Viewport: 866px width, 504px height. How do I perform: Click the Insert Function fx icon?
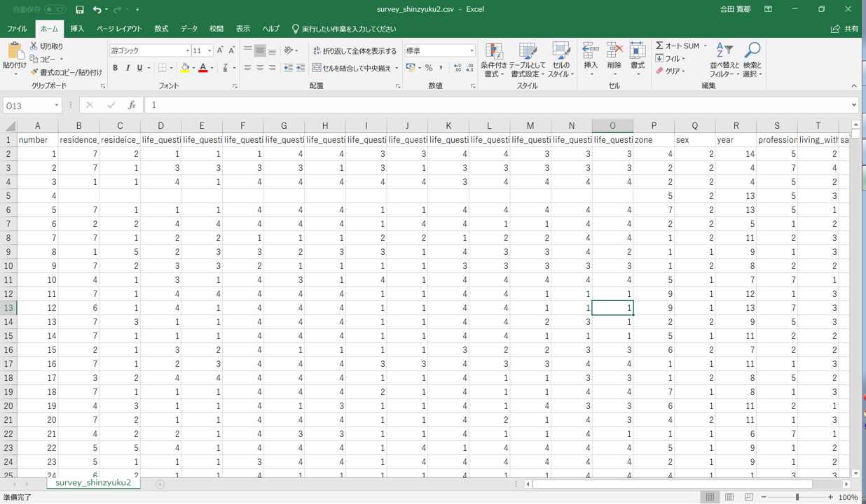coord(132,105)
